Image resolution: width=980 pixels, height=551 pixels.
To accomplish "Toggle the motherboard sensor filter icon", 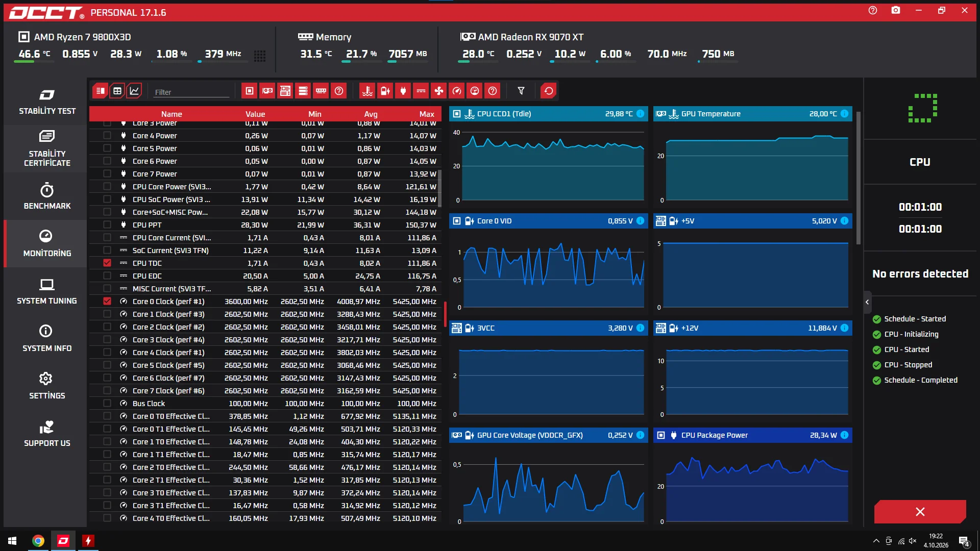I will click(x=285, y=91).
